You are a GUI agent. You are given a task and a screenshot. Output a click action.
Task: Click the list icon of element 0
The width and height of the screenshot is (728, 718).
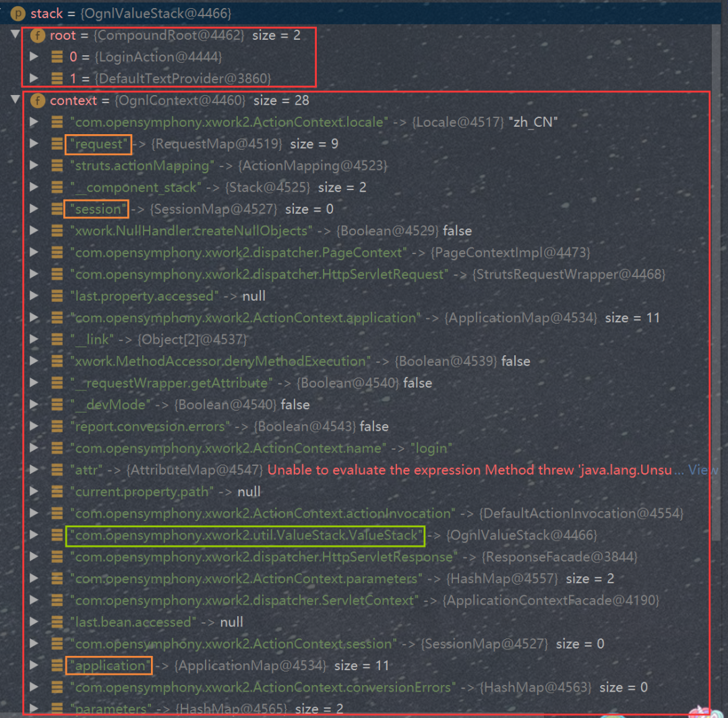(x=57, y=57)
